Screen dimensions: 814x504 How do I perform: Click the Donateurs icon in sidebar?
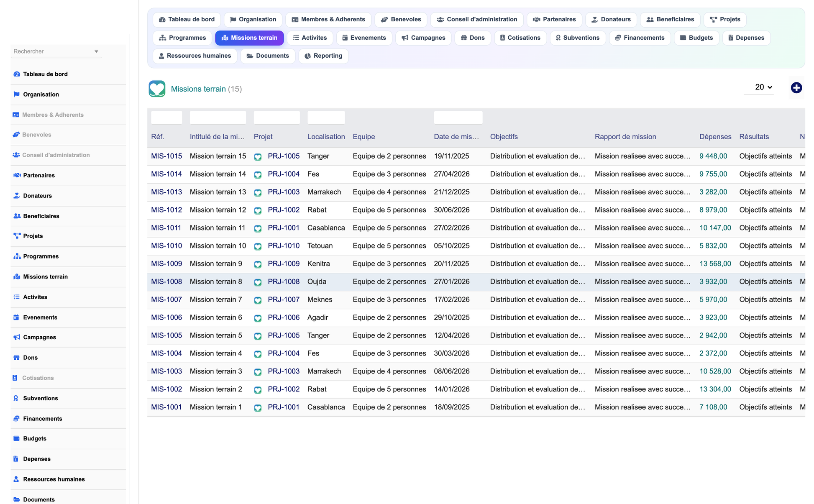tap(17, 195)
